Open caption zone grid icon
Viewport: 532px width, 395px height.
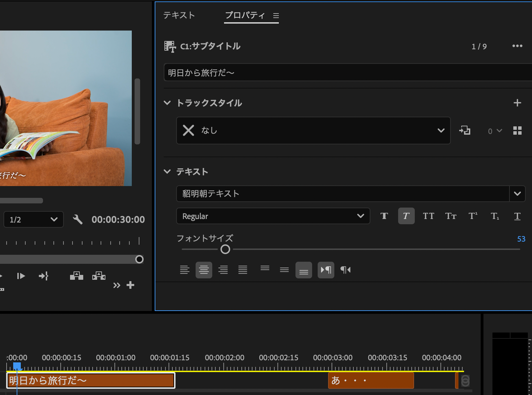(517, 131)
